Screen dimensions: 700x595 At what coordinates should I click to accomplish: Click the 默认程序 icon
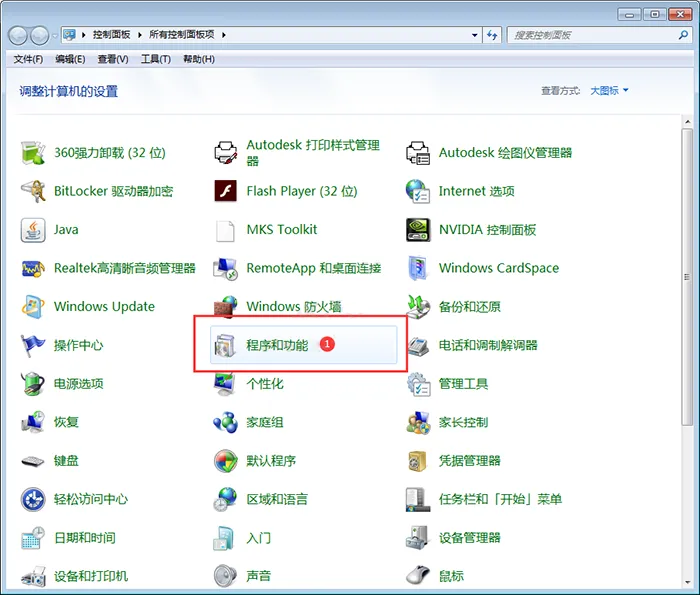(225, 461)
